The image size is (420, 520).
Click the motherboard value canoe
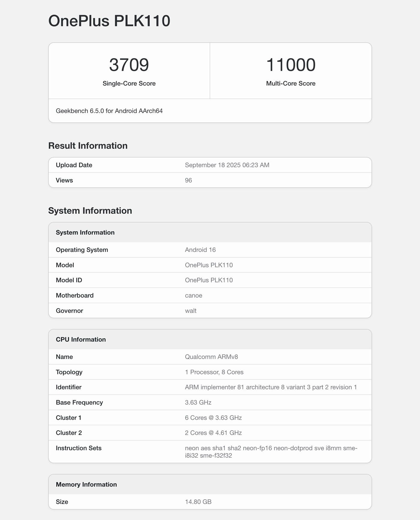tap(193, 295)
